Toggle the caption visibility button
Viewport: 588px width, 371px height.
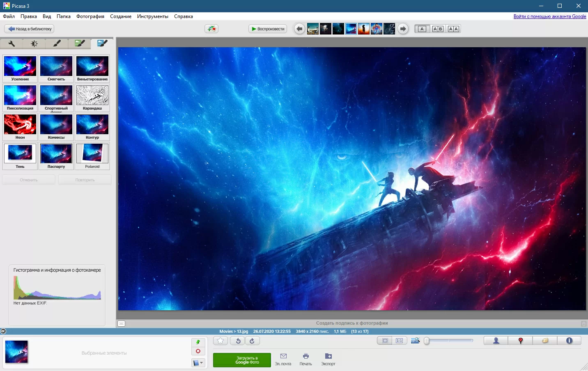pos(122,323)
